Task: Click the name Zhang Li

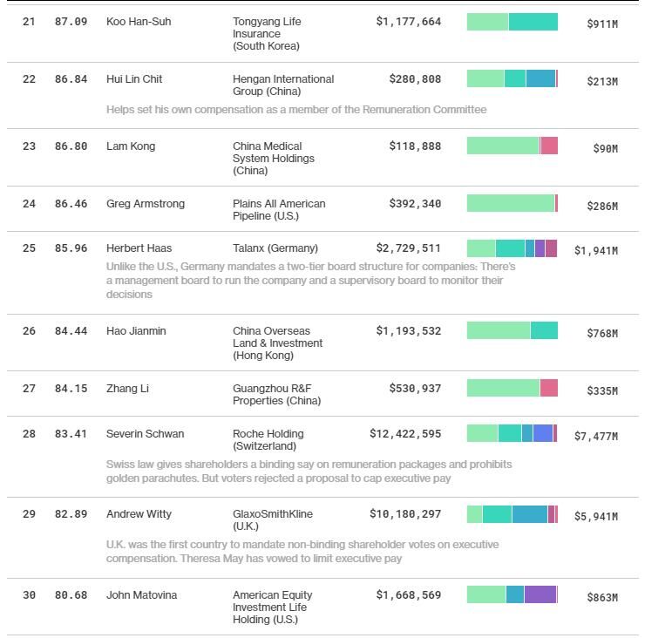Action: (x=127, y=389)
